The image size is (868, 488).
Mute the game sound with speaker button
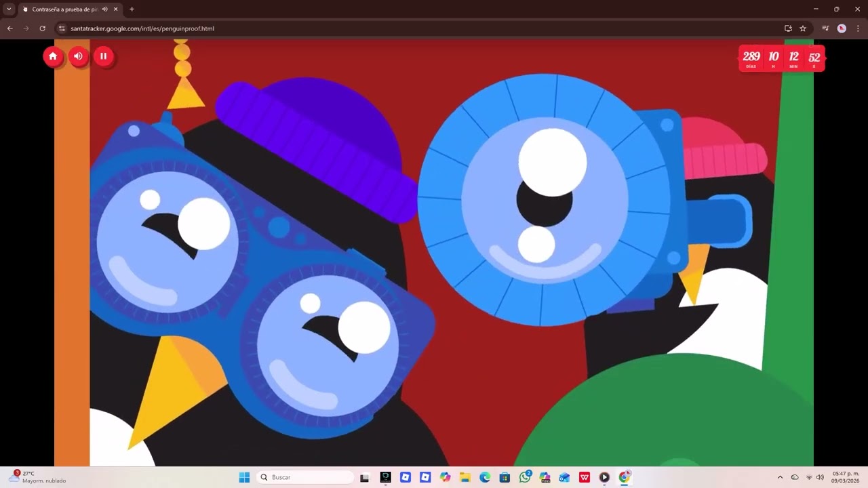pyautogui.click(x=78, y=56)
